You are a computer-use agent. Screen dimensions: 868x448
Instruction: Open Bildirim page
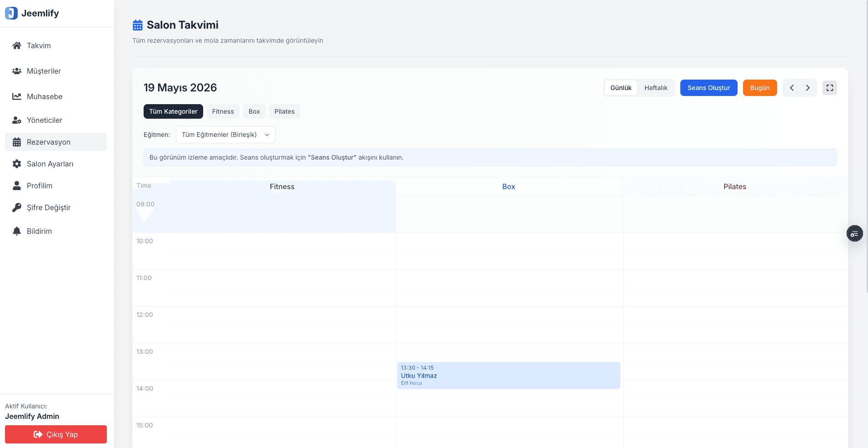[56, 231]
